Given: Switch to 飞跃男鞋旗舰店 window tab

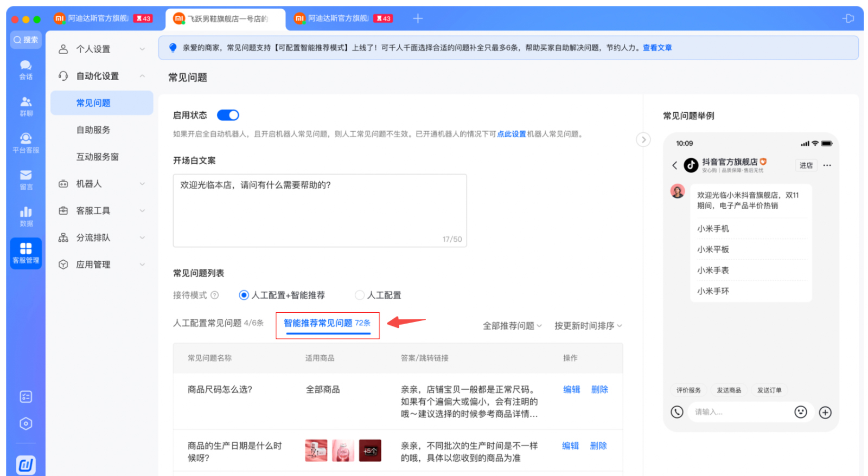Looking at the screenshot, I should (x=225, y=18).
